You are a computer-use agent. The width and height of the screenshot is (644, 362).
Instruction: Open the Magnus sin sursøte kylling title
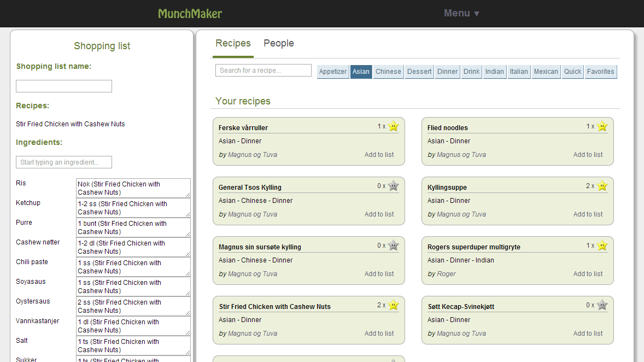pyautogui.click(x=260, y=247)
